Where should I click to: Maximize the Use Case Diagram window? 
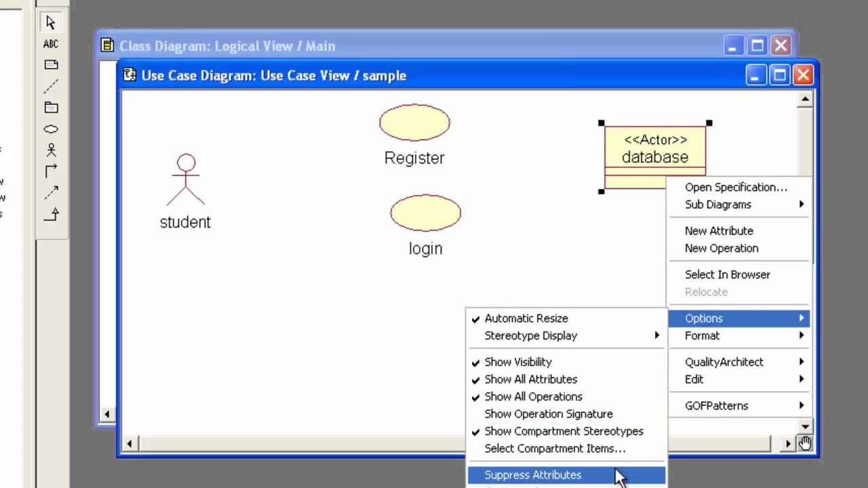click(780, 75)
